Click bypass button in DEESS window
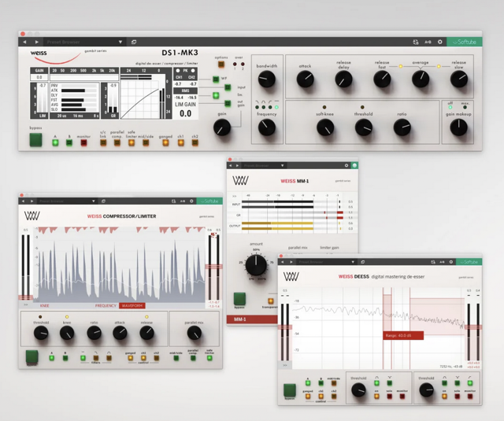 (x=290, y=390)
